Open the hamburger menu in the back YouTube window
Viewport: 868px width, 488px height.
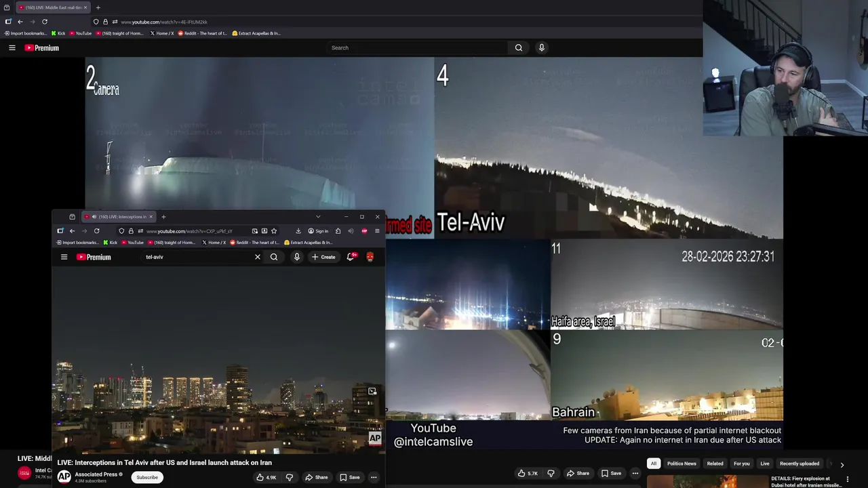(x=12, y=47)
